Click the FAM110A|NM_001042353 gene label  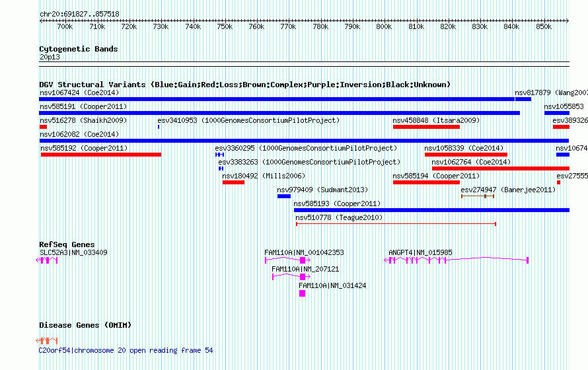[x=304, y=252]
